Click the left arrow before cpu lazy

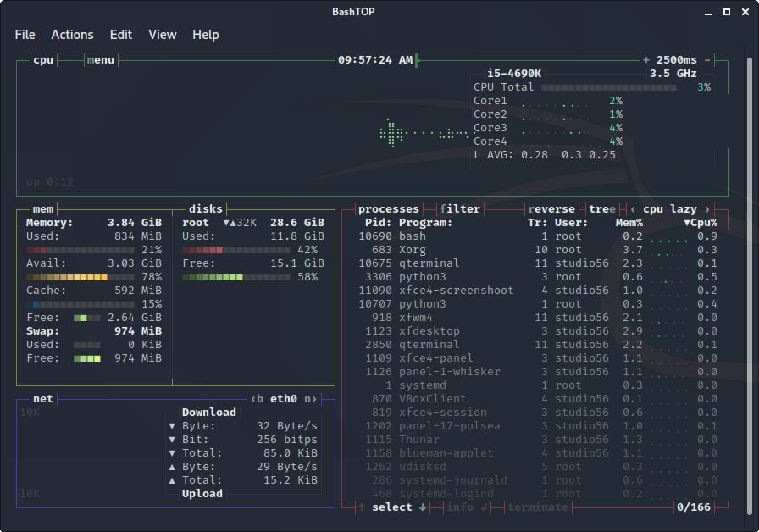pos(633,209)
